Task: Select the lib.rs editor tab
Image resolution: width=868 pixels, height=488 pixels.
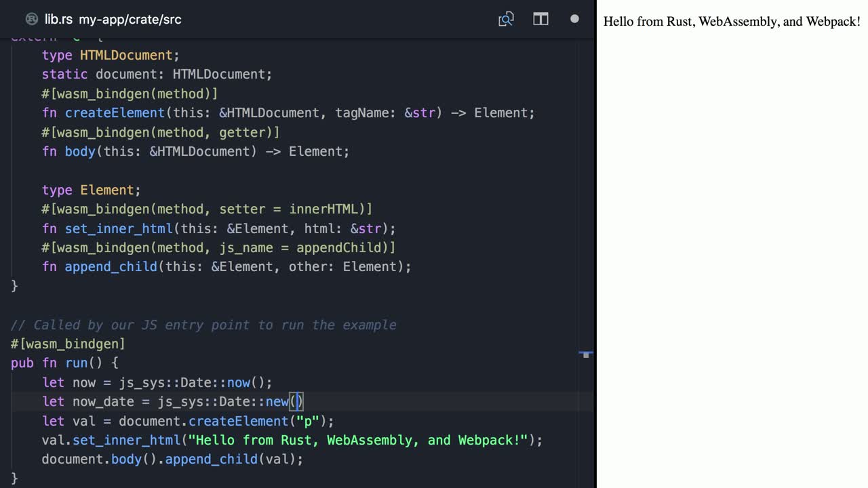Action: (58, 19)
